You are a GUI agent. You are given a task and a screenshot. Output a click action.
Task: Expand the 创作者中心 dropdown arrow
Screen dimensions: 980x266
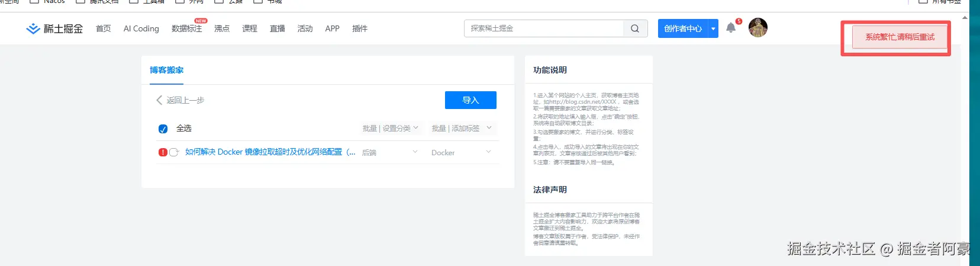(713, 28)
